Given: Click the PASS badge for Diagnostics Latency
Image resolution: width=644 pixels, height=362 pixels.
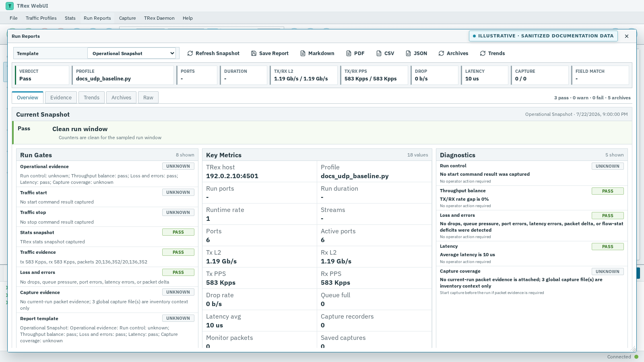Looking at the screenshot, I should coord(608,247).
